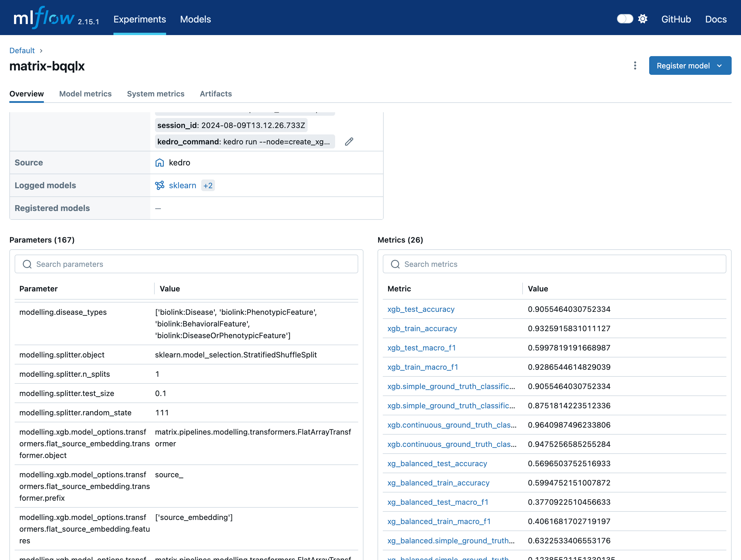741x560 pixels.
Task: Expand the +2 logged models badge
Action: click(208, 185)
